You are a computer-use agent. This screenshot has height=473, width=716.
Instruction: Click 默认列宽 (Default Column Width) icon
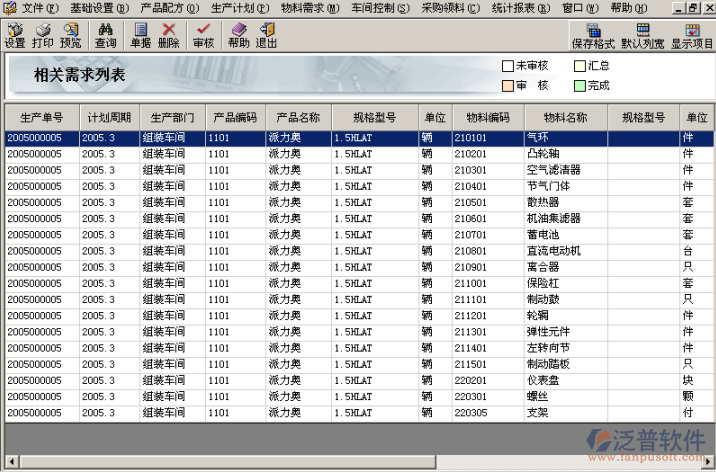643,36
